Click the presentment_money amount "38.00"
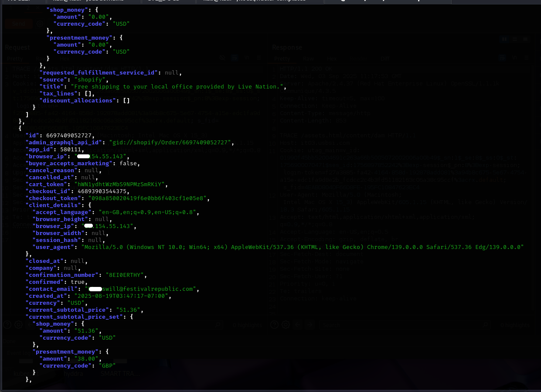This screenshot has height=392, width=541. (x=86, y=359)
